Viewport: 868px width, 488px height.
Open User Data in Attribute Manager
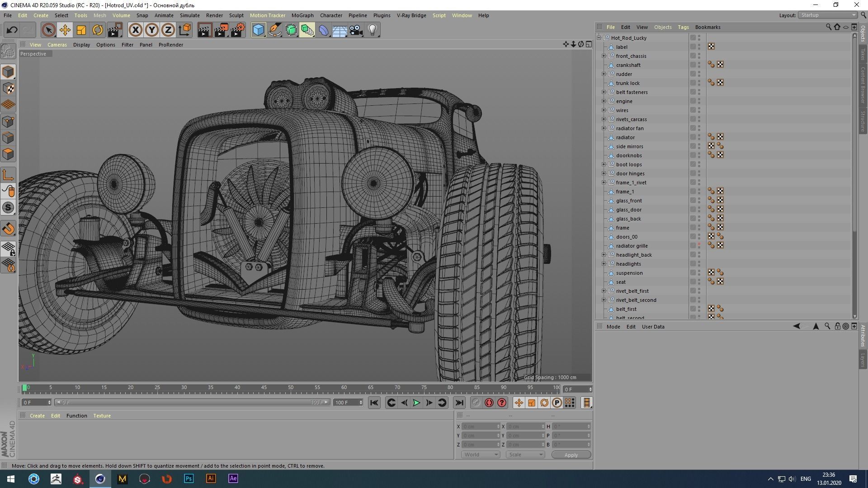653,327
